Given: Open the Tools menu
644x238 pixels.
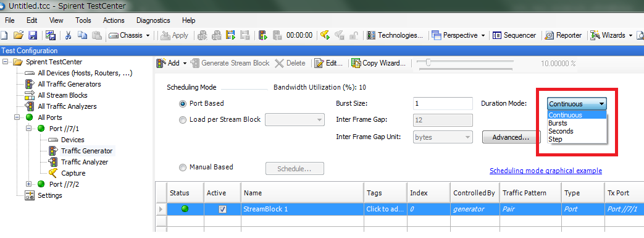Looking at the screenshot, I should click(x=83, y=20).
